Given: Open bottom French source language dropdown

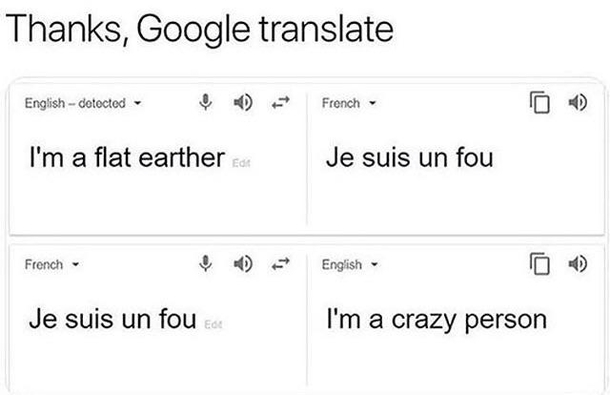Looking at the screenshot, I should point(52,265).
